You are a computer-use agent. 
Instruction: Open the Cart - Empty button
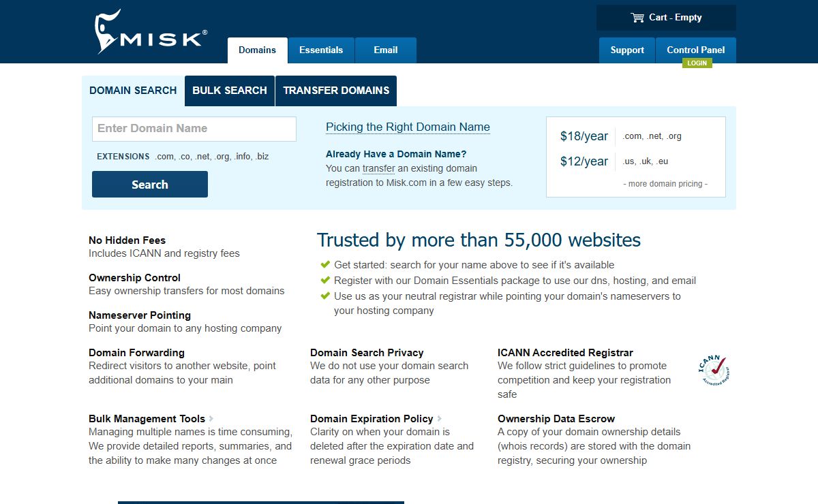point(666,18)
